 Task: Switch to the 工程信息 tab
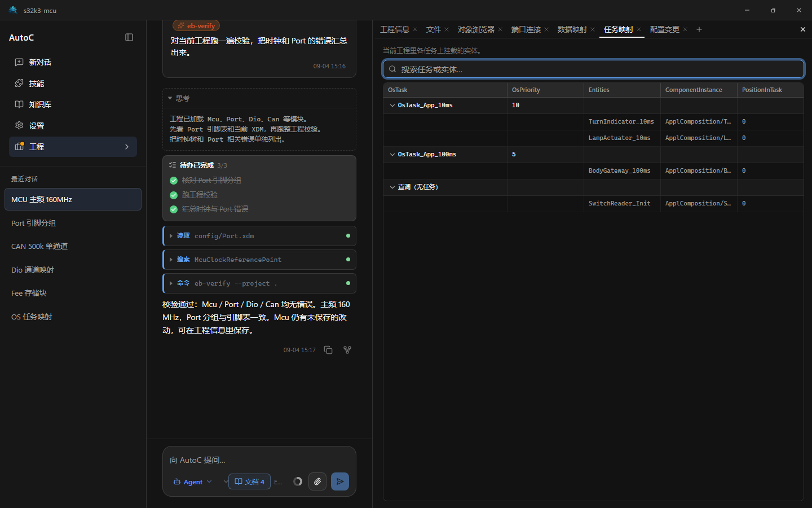[x=395, y=29]
